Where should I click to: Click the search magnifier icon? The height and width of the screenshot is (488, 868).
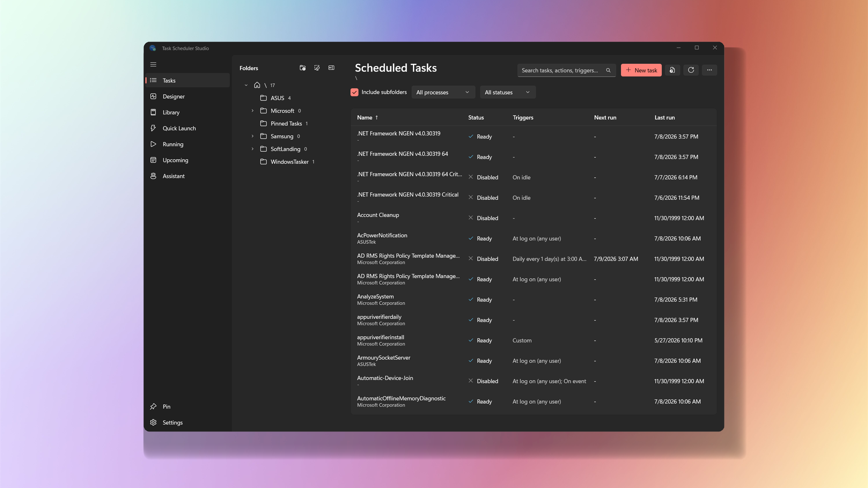coord(608,70)
